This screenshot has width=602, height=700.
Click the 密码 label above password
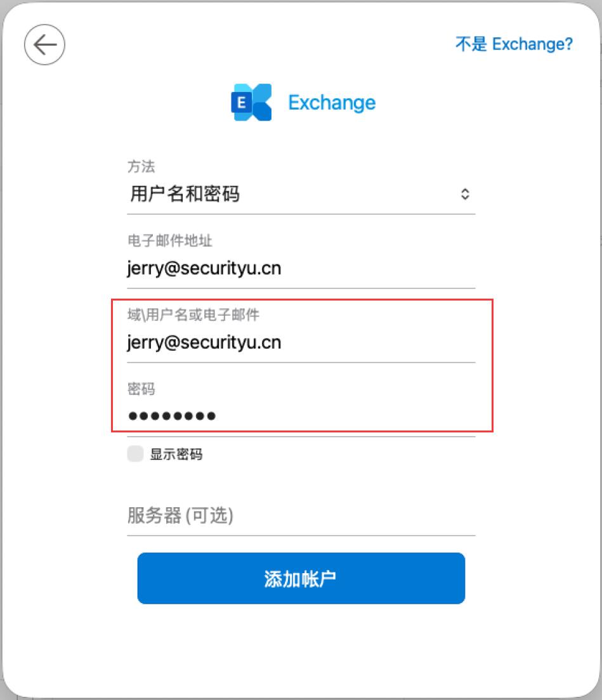pyautogui.click(x=141, y=389)
